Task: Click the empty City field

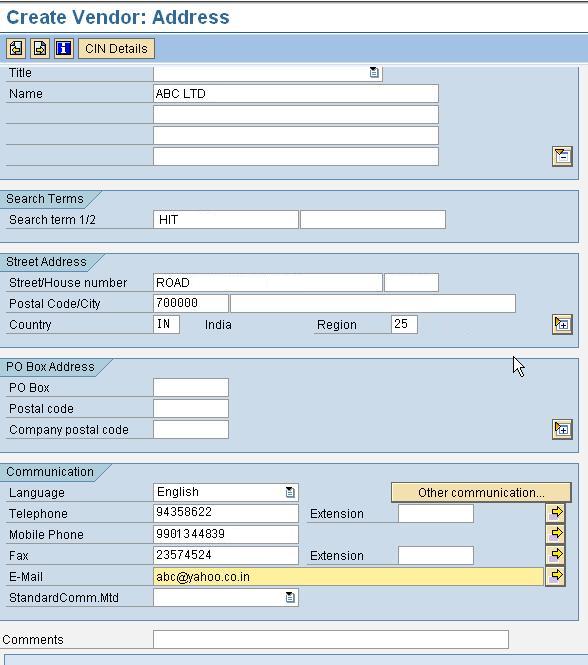Action: coord(373,303)
